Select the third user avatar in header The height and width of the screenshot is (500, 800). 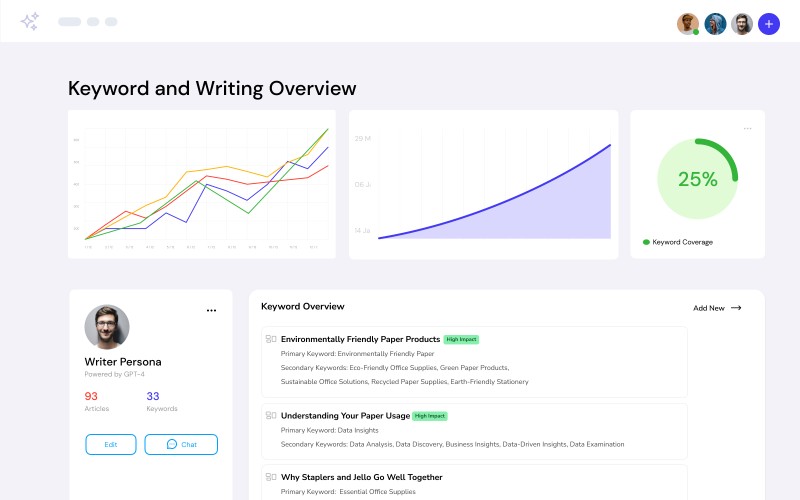coord(741,24)
